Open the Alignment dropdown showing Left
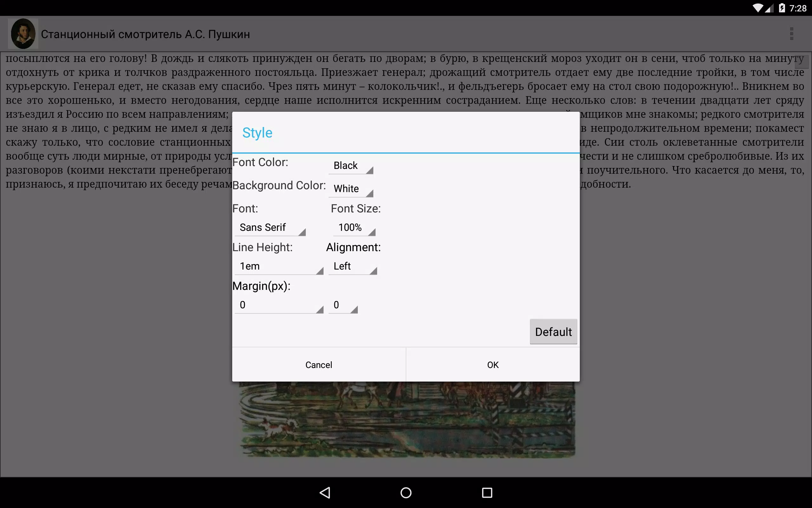This screenshot has width=812, height=508. [x=353, y=266]
